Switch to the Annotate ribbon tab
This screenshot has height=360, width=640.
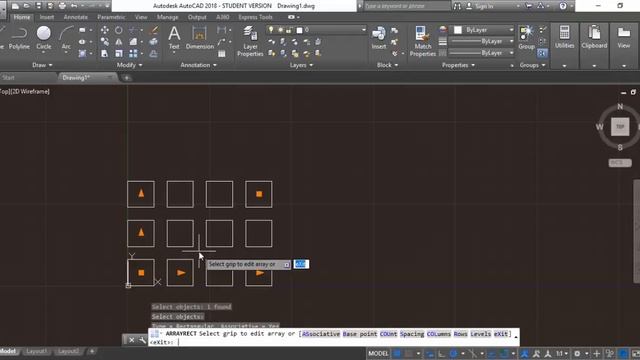(76, 17)
